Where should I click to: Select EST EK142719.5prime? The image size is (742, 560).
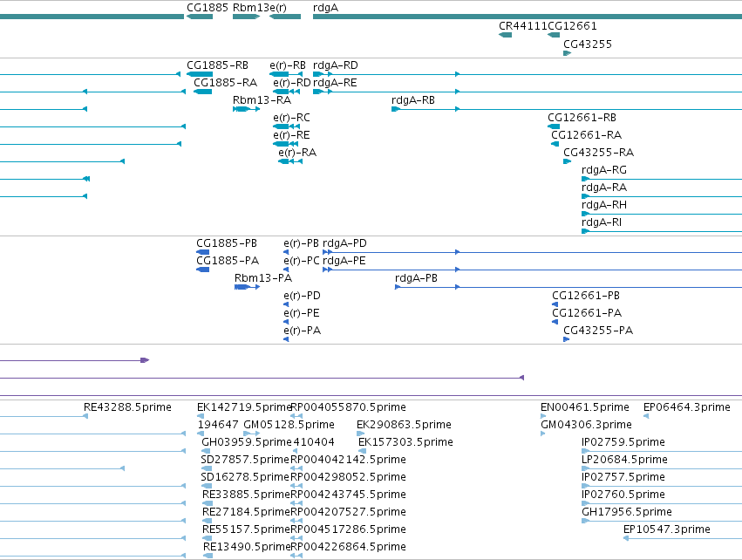coord(244,407)
